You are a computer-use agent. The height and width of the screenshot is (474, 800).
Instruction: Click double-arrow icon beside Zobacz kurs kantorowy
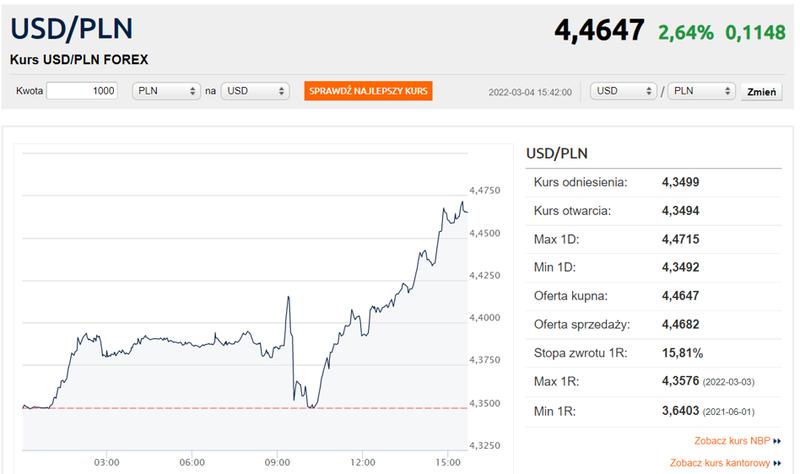[776, 463]
